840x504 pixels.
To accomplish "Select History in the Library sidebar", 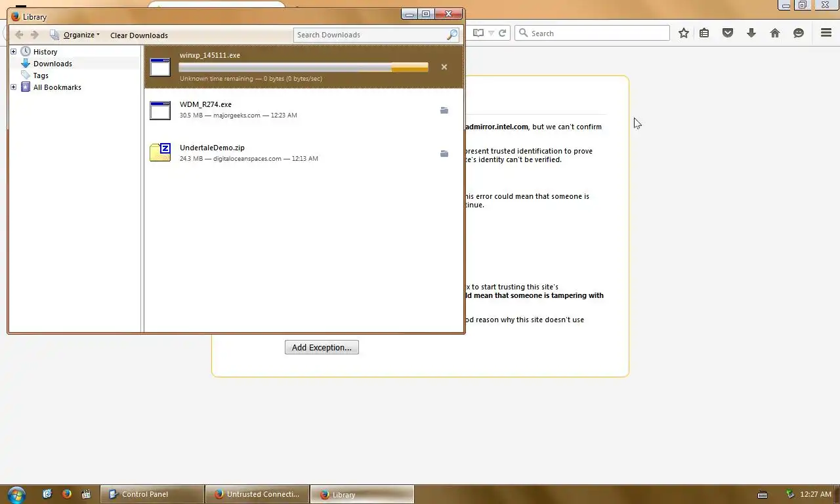I will coord(45,51).
